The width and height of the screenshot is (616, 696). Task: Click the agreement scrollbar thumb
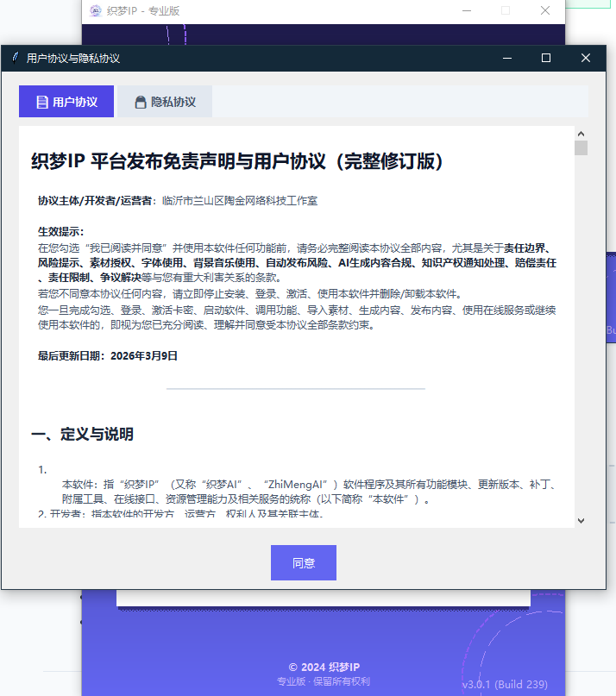coord(581,147)
